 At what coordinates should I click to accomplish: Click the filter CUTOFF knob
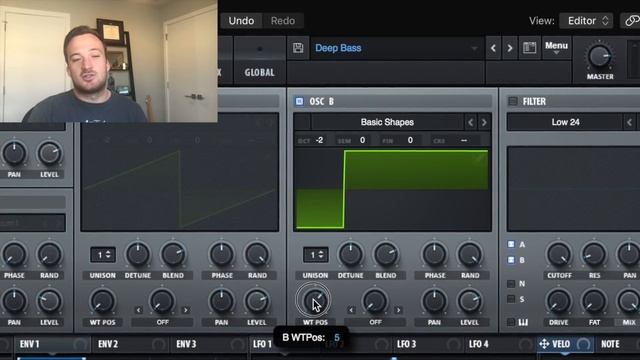click(x=559, y=254)
